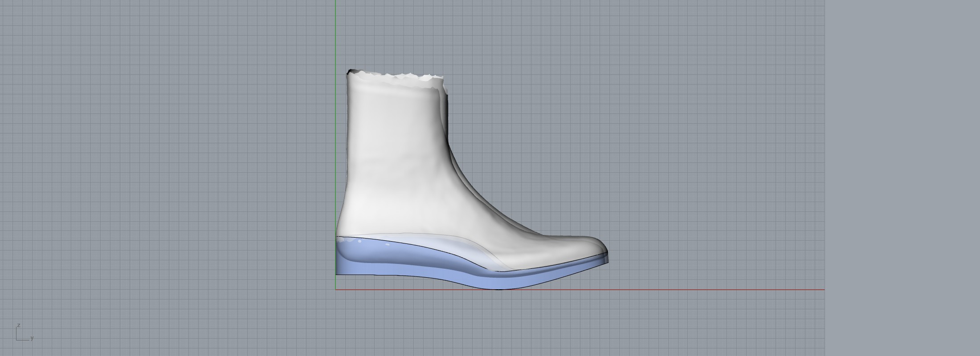Click the lowest point of the blue sole
980x356 pixels.
point(499,288)
